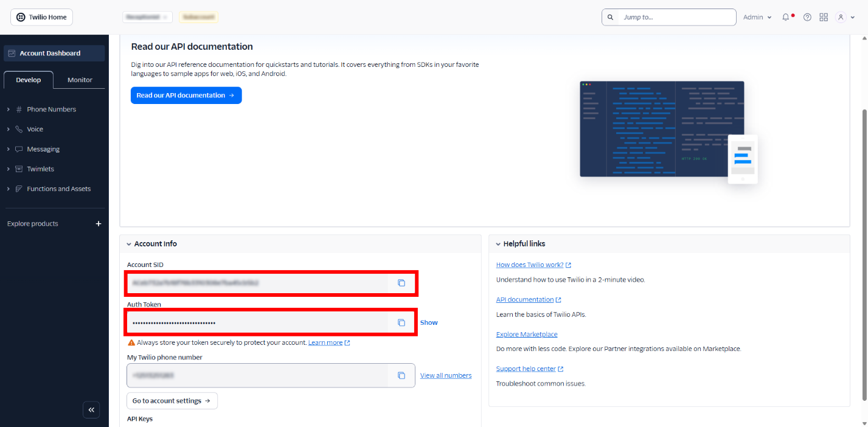Open View all numbers link
This screenshot has height=427, width=868.
coord(446,375)
